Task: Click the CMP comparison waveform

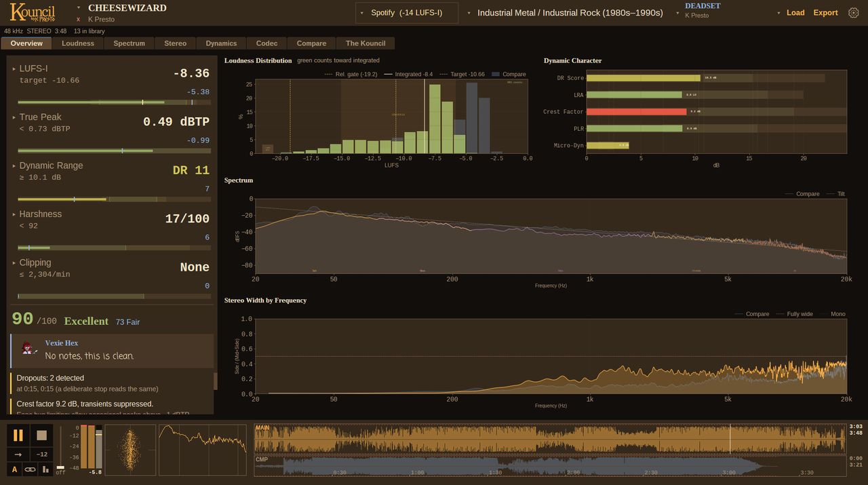Action: click(x=551, y=466)
